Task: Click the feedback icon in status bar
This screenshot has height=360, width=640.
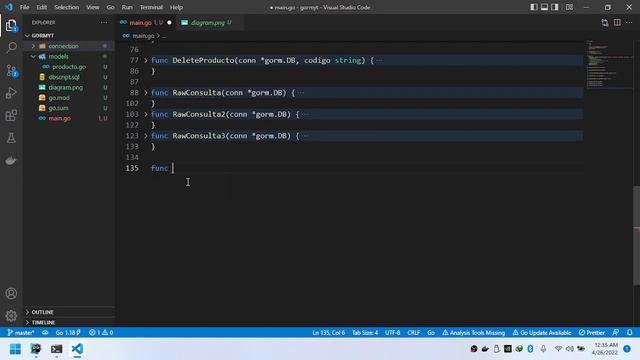Action: (616, 333)
